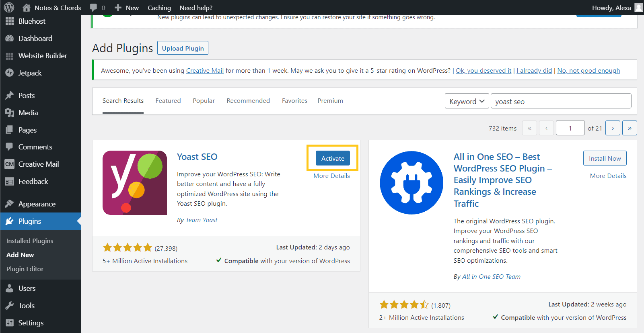Click the '732 items' results count
Viewport: 644px width, 333px height.
point(502,129)
